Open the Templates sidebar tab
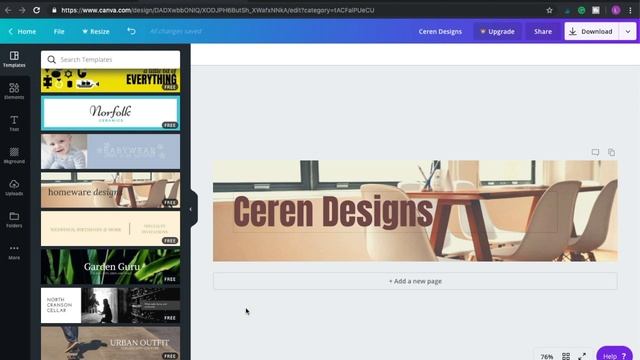Screen dimensions: 640x360 [14, 59]
